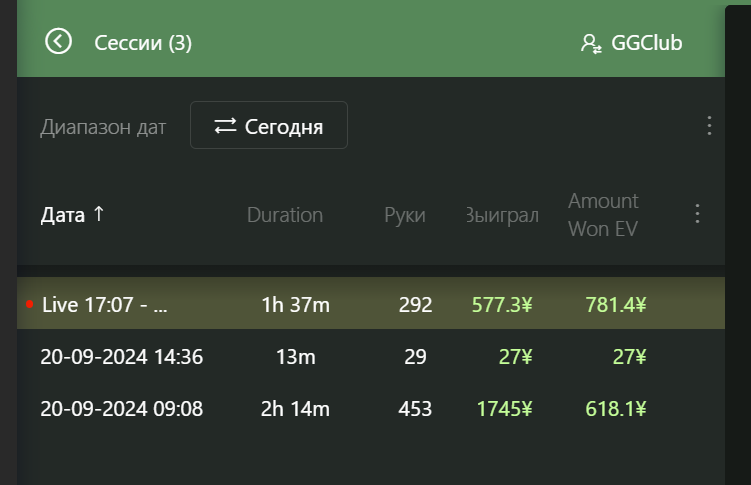Screen dimensions: 751x485
Task: Sort by Amount Won EV header
Action: point(603,215)
